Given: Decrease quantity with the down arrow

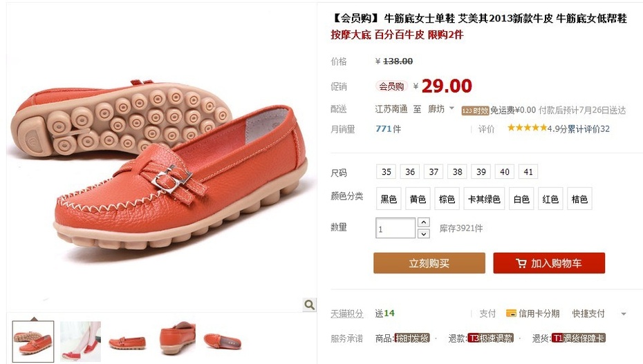Looking at the screenshot, I should 424,233.
